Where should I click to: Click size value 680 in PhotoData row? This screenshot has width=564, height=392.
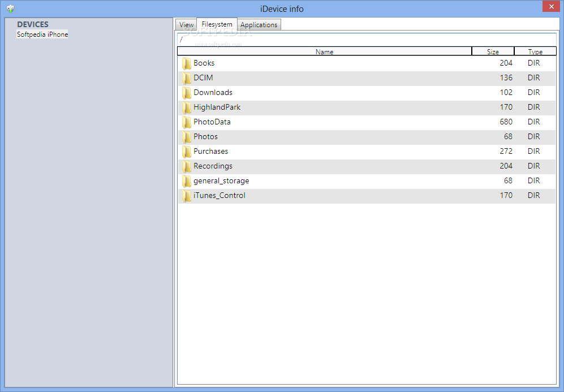[x=506, y=122]
